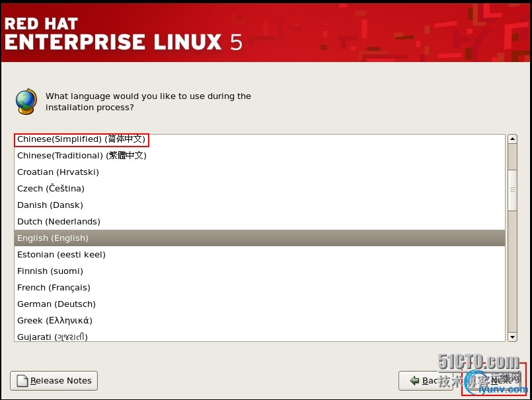
Task: Open the Release Notes button
Action: (x=54, y=381)
